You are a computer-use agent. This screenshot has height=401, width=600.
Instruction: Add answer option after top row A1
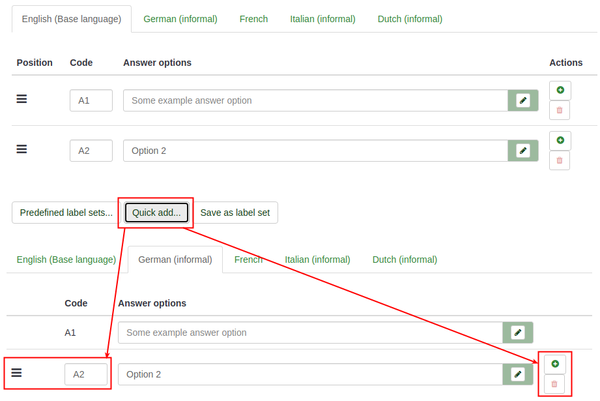click(559, 90)
